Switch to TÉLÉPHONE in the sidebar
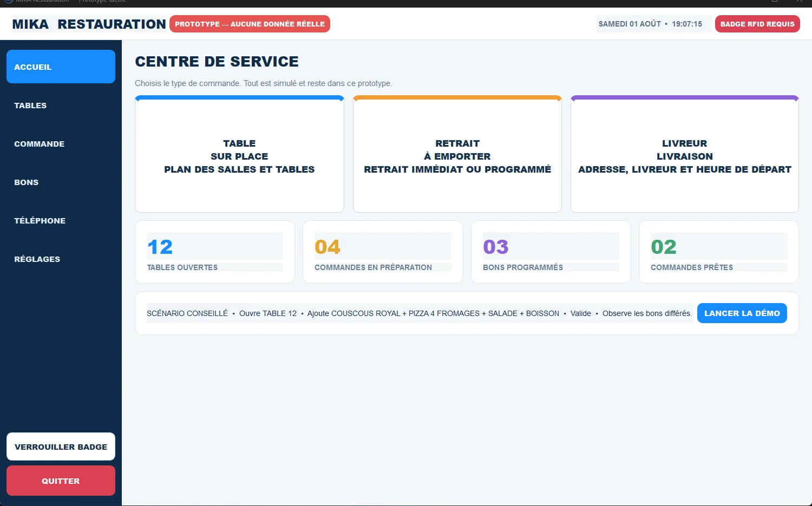Viewport: 812px width, 506px height. point(61,220)
